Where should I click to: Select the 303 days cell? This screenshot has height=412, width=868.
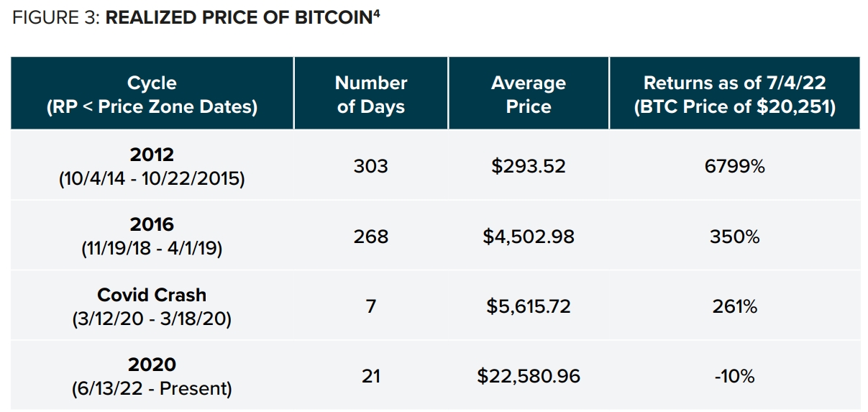click(x=370, y=166)
